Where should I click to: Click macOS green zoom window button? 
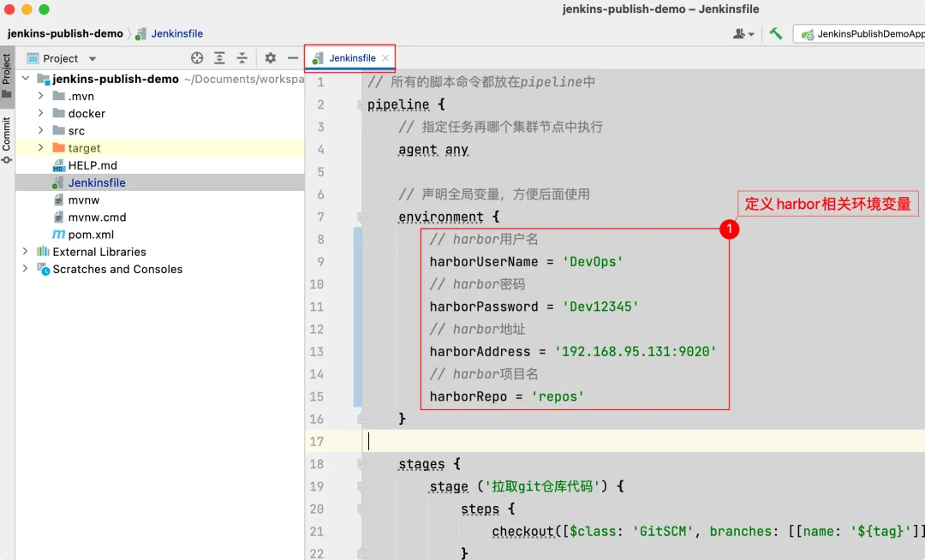tap(44, 9)
